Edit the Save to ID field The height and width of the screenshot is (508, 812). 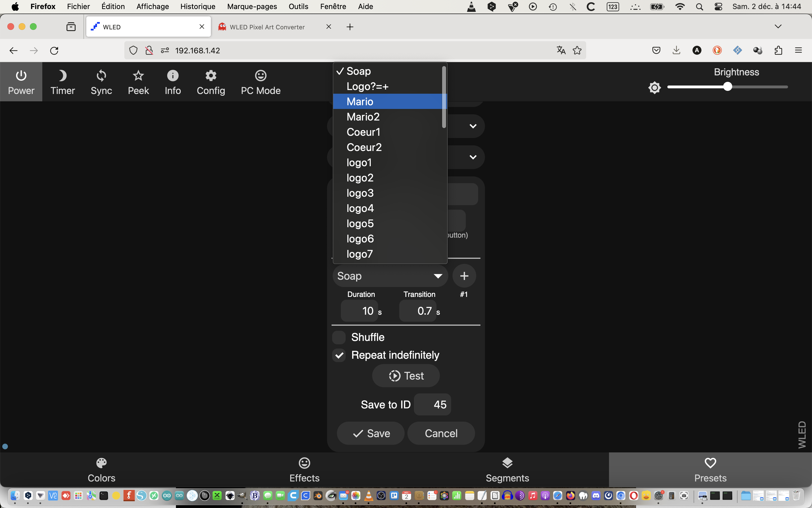pyautogui.click(x=432, y=404)
